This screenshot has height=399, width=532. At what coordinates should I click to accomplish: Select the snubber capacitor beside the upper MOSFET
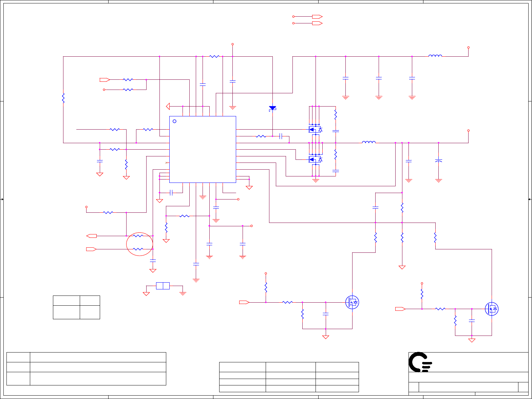(x=336, y=131)
